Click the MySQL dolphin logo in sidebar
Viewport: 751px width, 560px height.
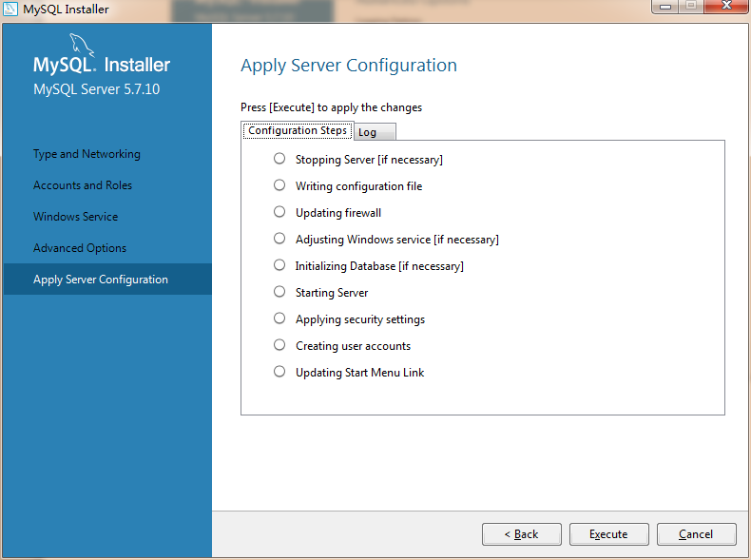[83, 46]
